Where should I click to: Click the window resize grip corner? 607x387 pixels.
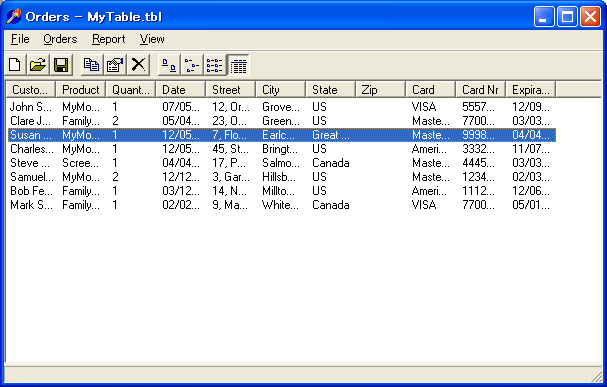point(597,376)
